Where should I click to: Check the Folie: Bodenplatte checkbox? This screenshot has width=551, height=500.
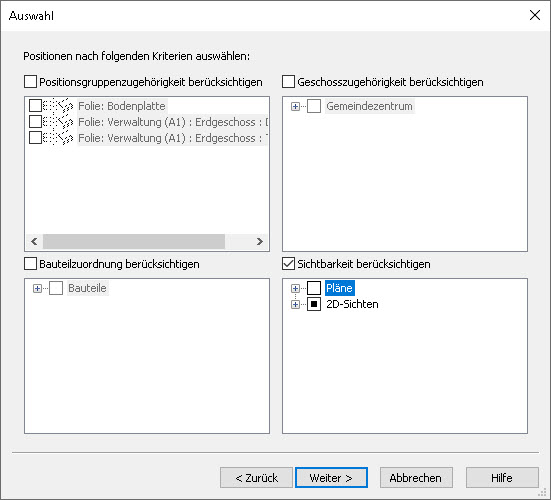coord(35,105)
